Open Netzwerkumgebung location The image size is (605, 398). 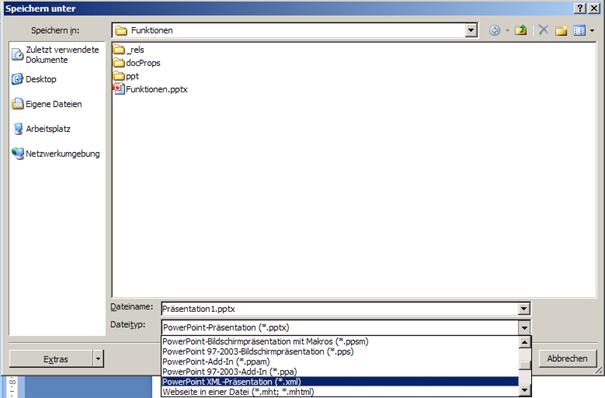pos(56,153)
